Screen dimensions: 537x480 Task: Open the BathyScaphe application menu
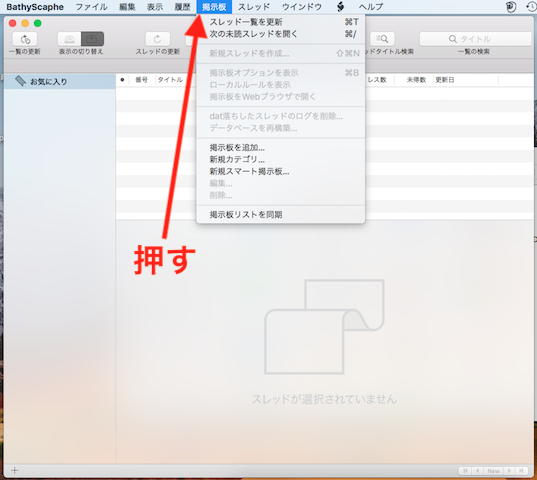coord(35,7)
